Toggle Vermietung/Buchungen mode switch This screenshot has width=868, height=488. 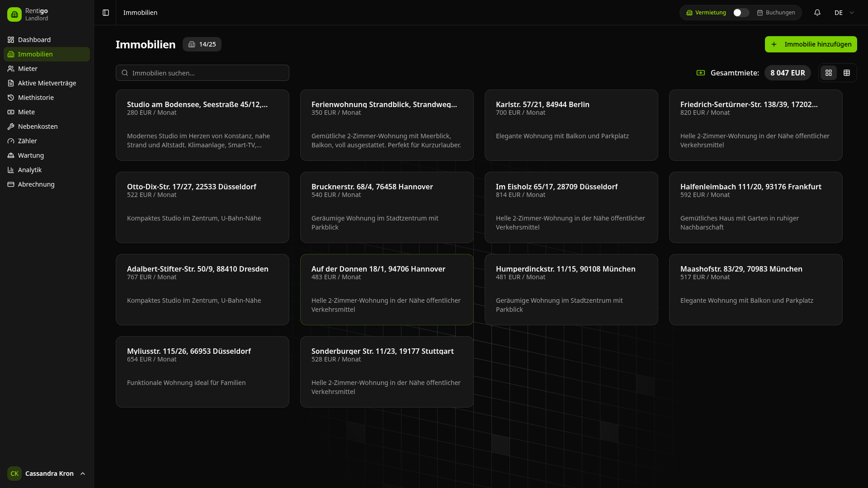(x=741, y=13)
